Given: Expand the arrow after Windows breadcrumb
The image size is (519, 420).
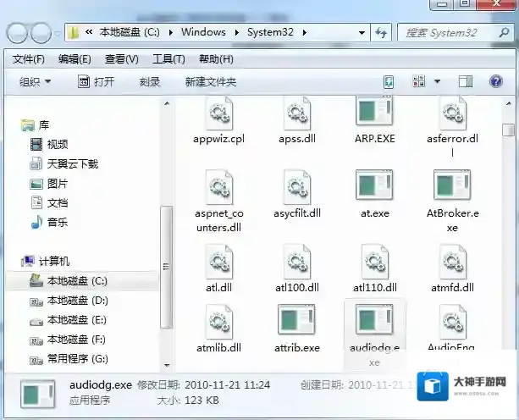Looking at the screenshot, I should (x=237, y=33).
